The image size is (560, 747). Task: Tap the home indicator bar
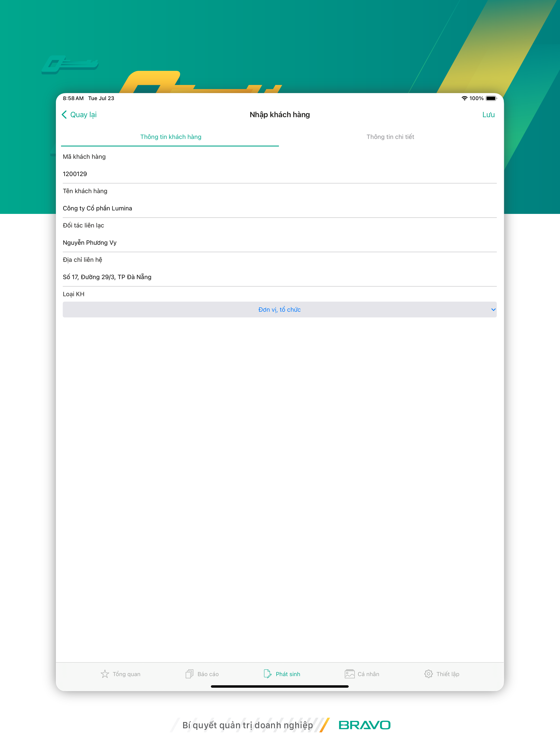(279, 686)
